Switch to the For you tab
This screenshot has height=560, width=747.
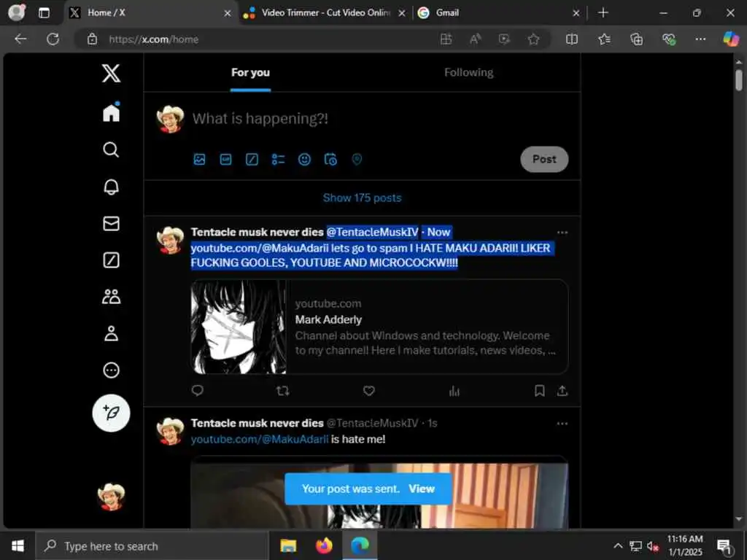pyautogui.click(x=251, y=72)
